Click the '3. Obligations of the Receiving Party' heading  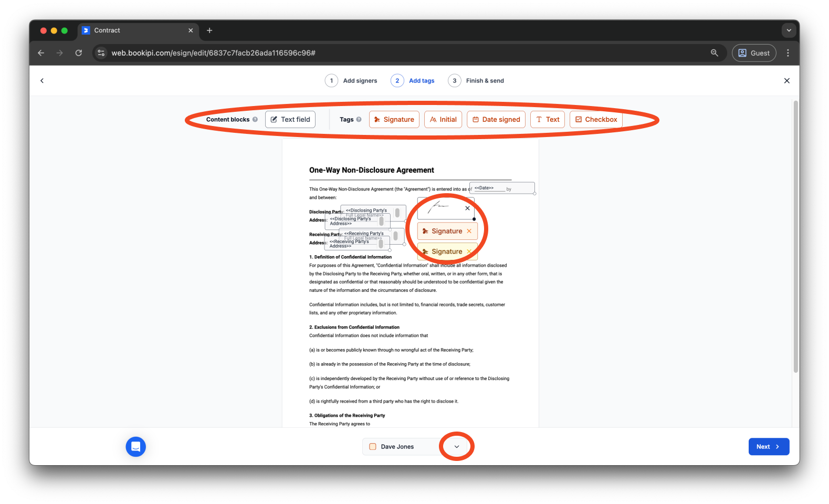point(347,416)
